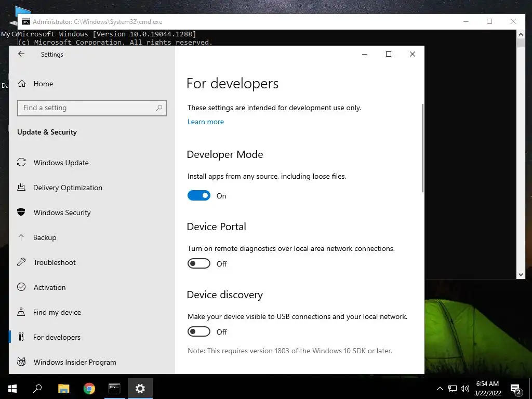Select the Find my device label
Viewport: 532px width, 399px height.
57,312
